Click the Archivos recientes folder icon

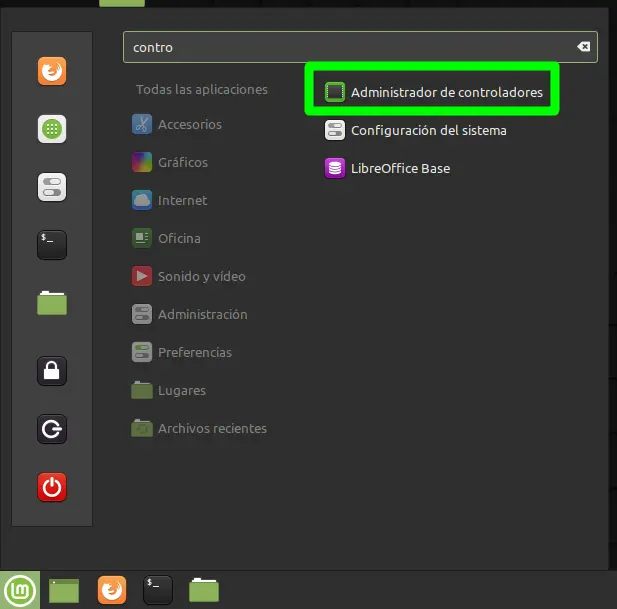[x=142, y=428]
